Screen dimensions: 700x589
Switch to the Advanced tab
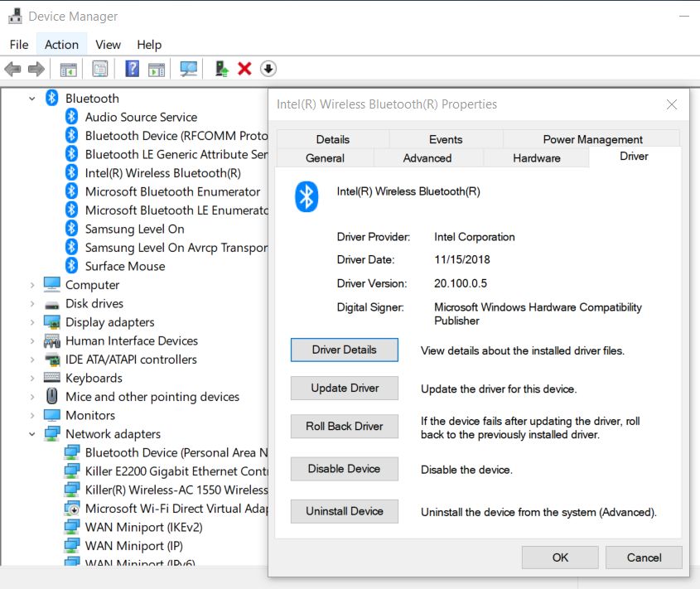click(427, 158)
